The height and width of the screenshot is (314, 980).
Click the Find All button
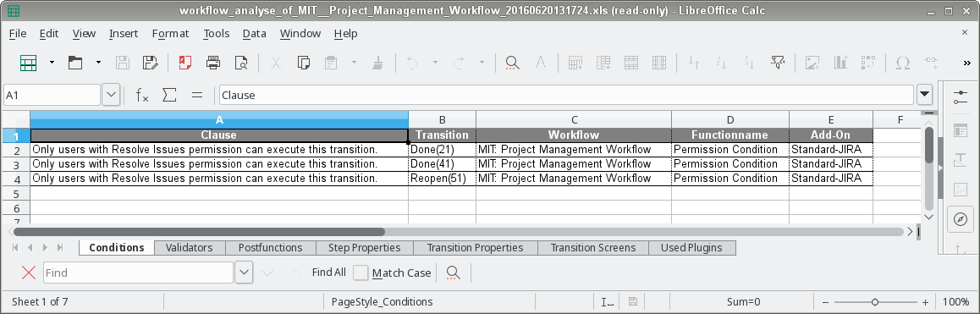328,272
